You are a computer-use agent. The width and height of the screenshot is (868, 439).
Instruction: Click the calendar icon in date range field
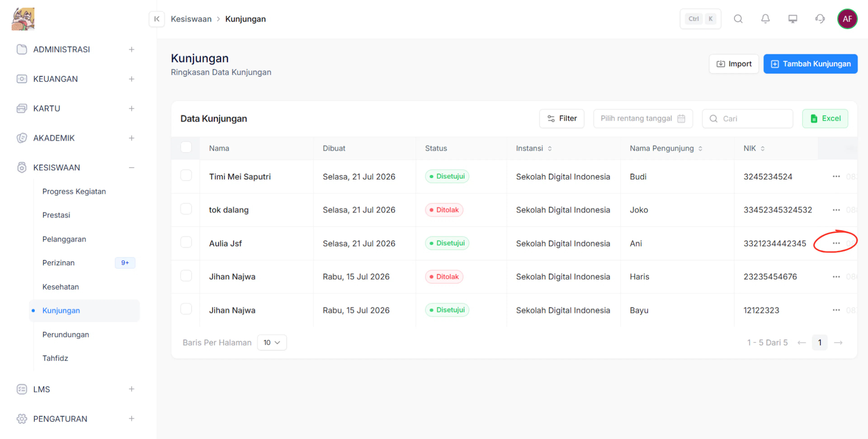coord(681,119)
